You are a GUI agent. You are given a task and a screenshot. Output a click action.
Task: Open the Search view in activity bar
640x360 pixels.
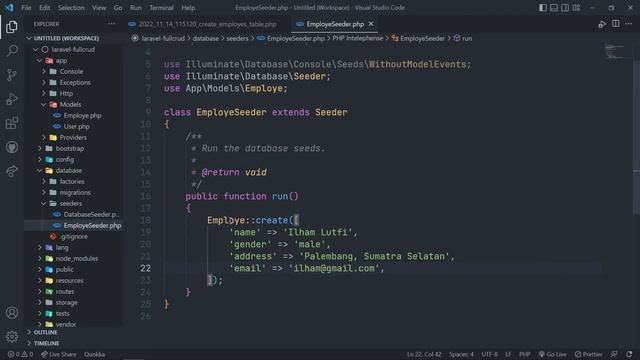pos(12,51)
